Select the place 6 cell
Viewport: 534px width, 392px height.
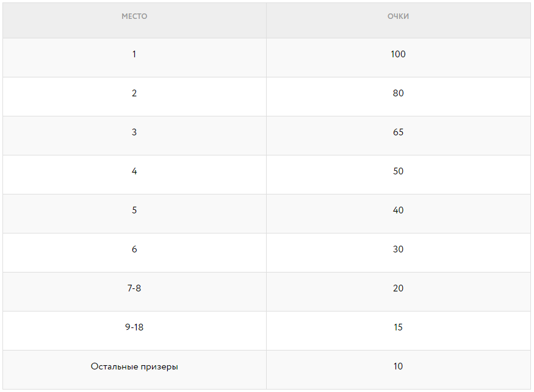coord(134,249)
